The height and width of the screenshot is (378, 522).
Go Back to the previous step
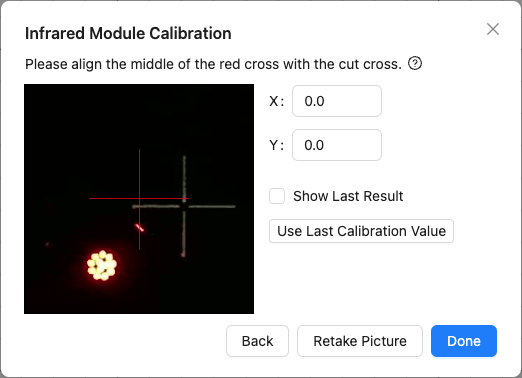[257, 341]
